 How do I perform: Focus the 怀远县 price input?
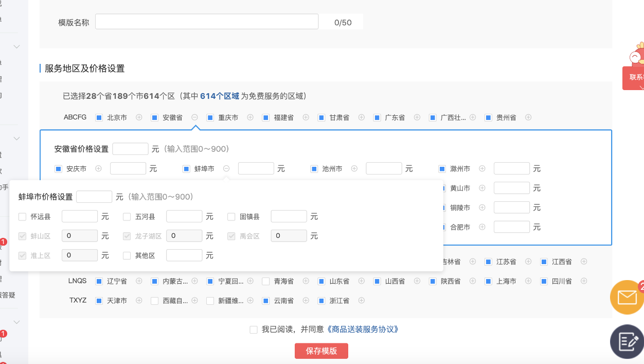(x=80, y=217)
